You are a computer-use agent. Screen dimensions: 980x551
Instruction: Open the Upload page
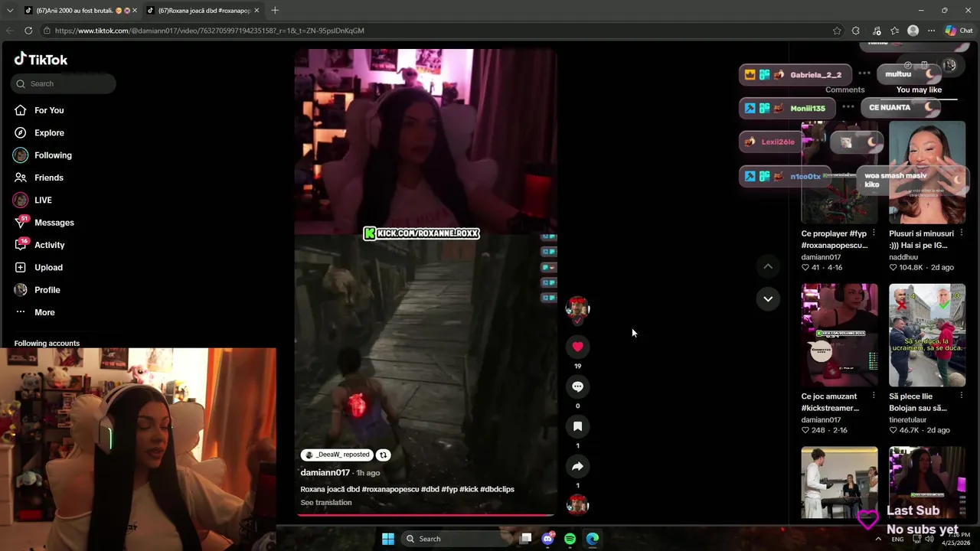[48, 267]
